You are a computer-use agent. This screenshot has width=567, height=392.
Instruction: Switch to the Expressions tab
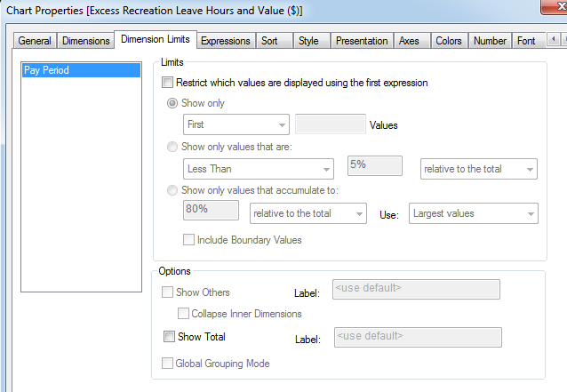point(225,41)
